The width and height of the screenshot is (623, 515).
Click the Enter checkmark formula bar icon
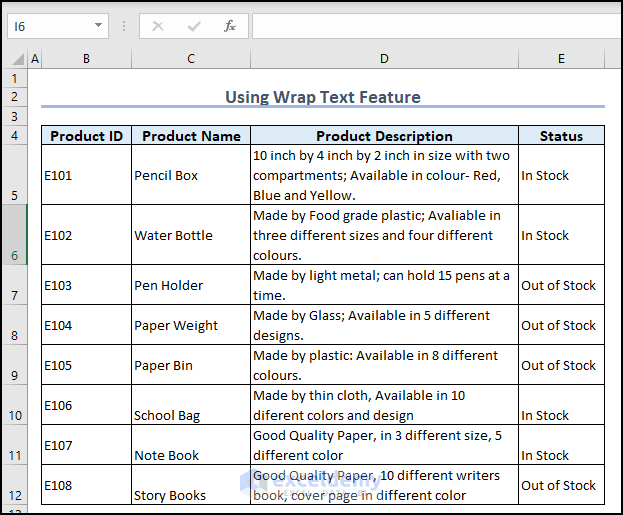194,26
